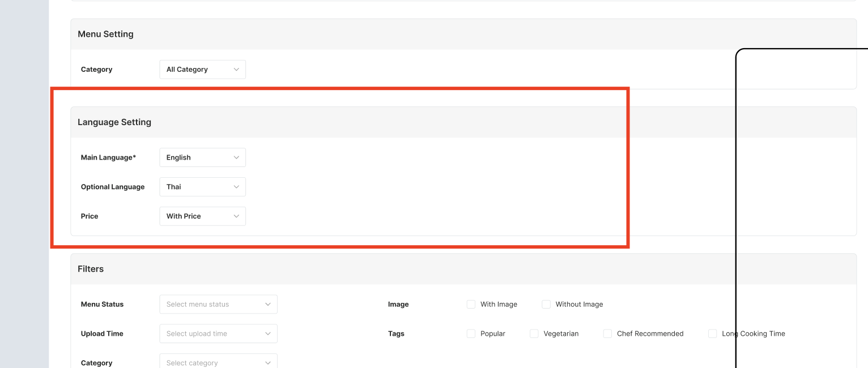Click the Menu Setting section header

pyautogui.click(x=105, y=34)
